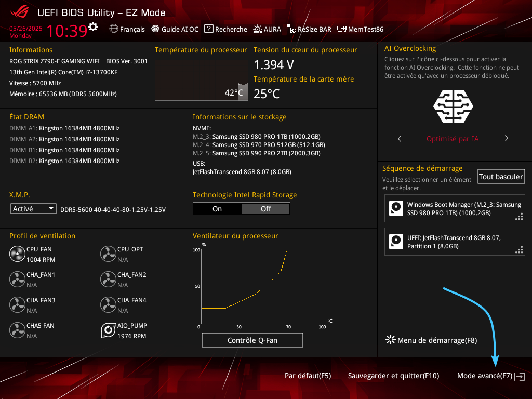Select the CHA_FAN4 fan icon
Image resolution: width=532 pixels, height=399 pixels.
[108, 304]
